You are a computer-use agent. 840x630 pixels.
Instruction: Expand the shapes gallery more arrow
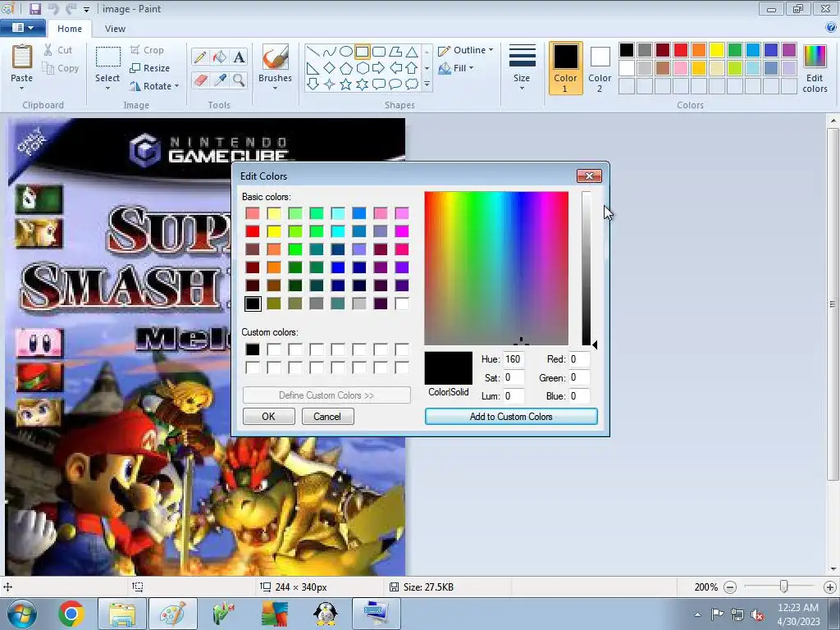427,84
